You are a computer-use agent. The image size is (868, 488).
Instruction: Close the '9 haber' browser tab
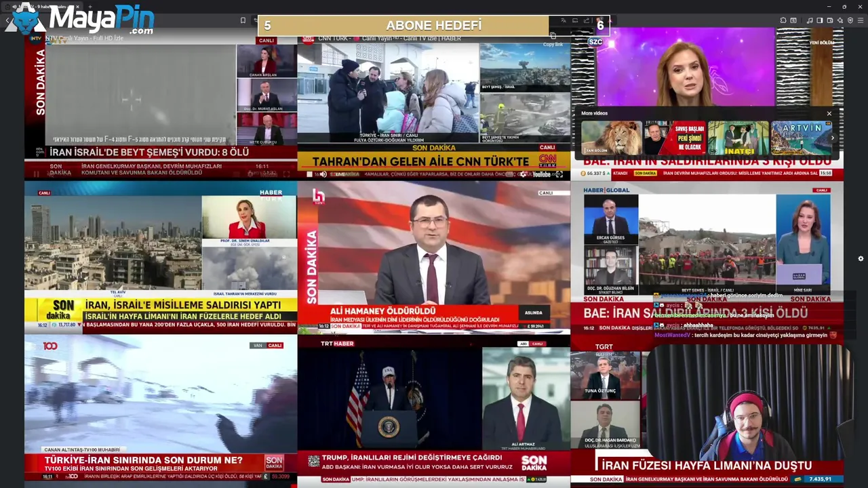[77, 7]
